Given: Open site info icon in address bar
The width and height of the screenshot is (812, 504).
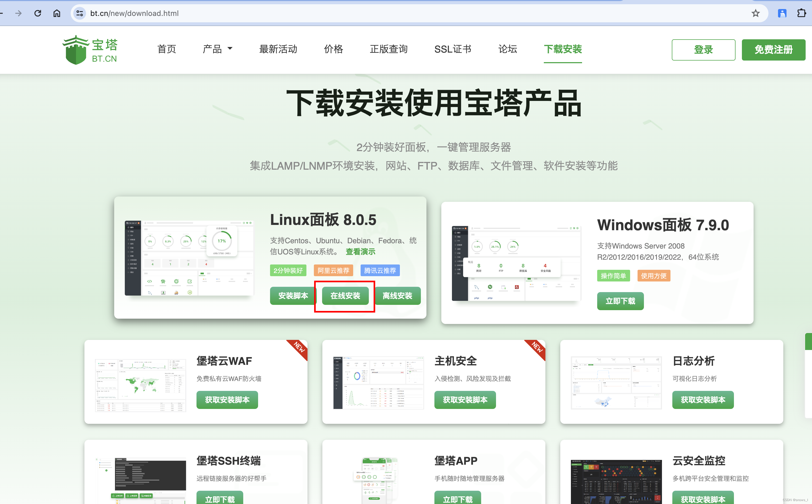Looking at the screenshot, I should click(79, 13).
